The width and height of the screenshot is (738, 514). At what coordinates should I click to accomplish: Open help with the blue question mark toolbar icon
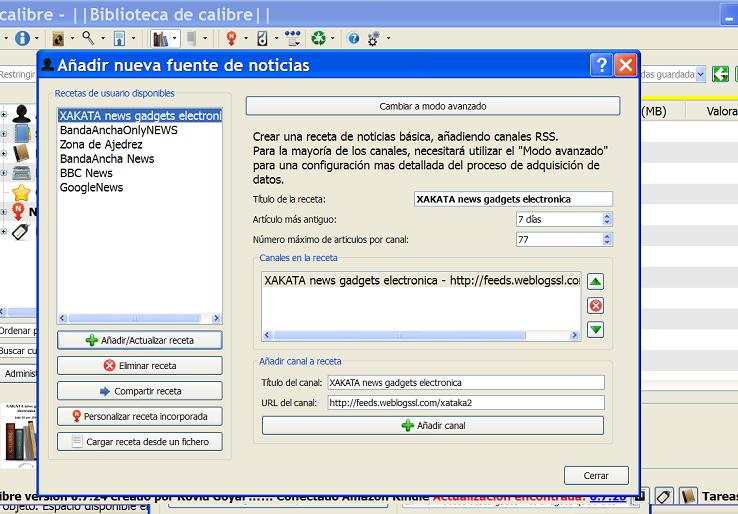pos(353,39)
